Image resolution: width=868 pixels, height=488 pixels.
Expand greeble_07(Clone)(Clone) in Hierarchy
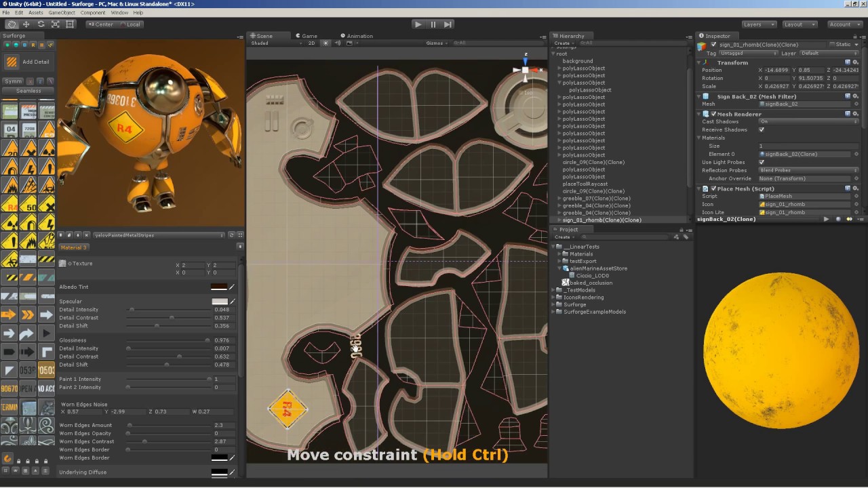(559, 199)
